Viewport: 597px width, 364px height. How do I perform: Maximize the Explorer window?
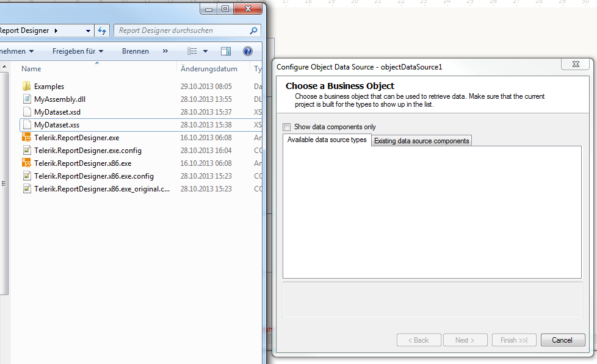point(225,9)
